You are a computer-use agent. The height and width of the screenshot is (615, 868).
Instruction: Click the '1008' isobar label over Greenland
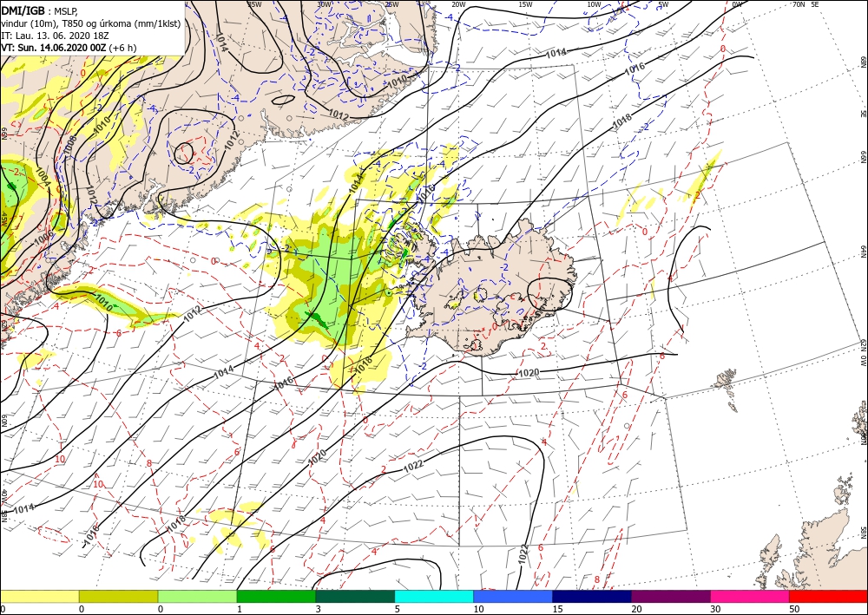tap(69, 146)
